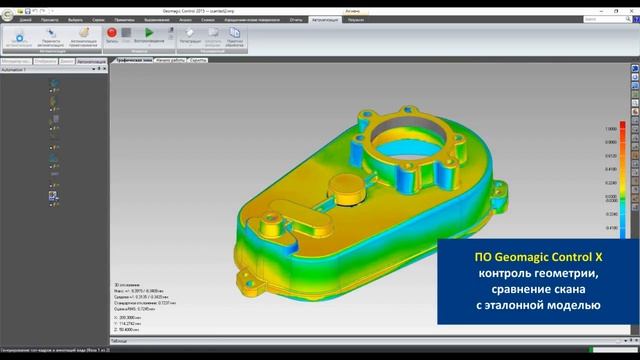Open the Отчеты ribbon tab
Screen dimensions: 640x360
296,20
